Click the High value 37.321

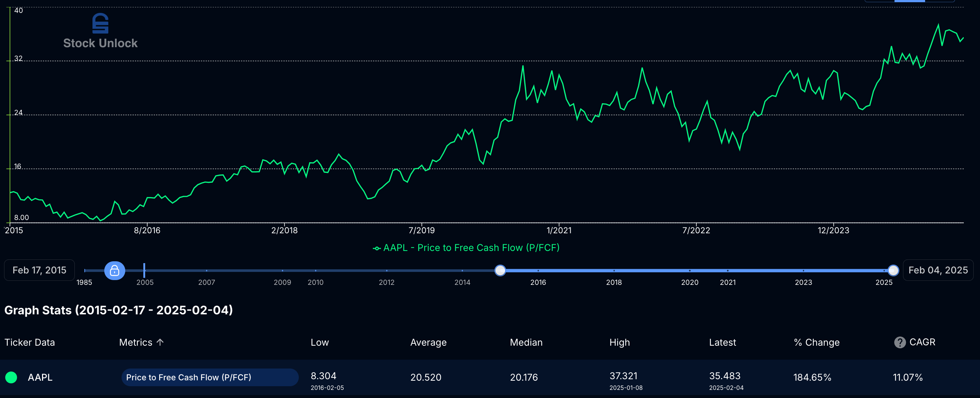point(623,376)
